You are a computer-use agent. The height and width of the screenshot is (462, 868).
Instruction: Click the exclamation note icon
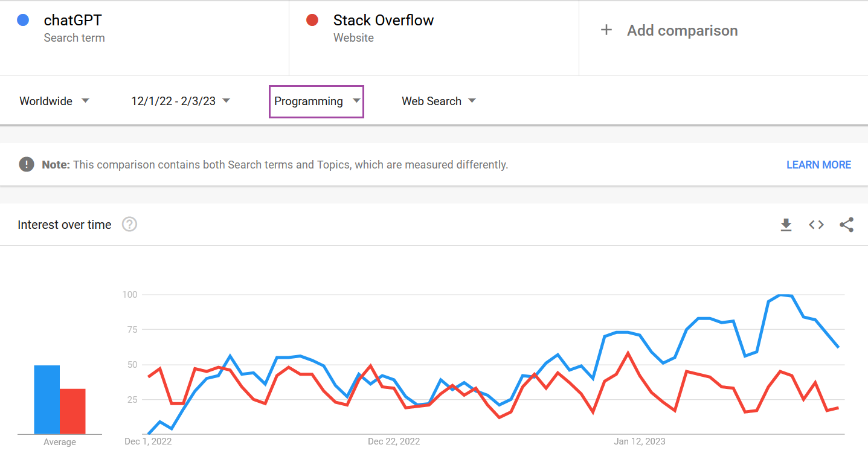(27, 164)
